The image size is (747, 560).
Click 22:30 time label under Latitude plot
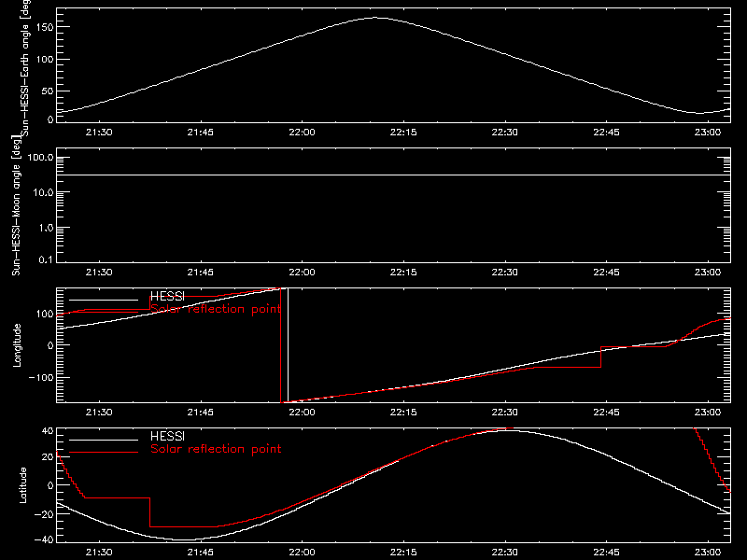pyautogui.click(x=505, y=553)
